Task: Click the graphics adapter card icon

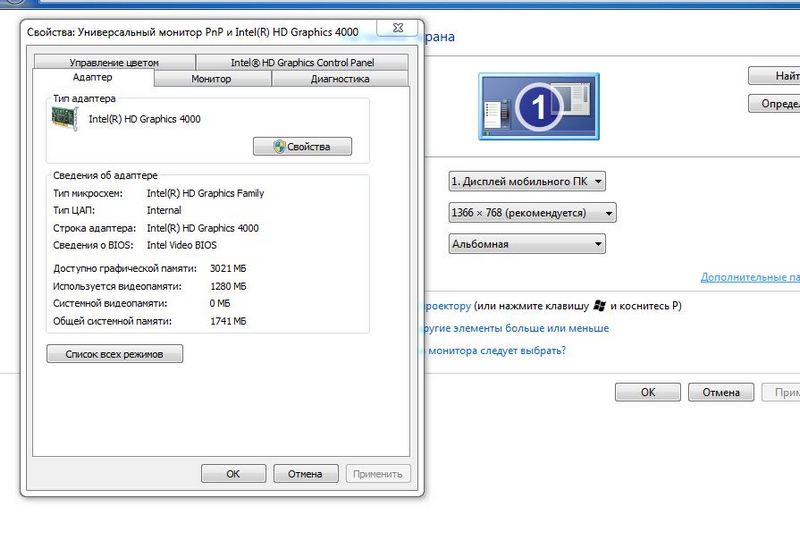Action: (x=67, y=119)
